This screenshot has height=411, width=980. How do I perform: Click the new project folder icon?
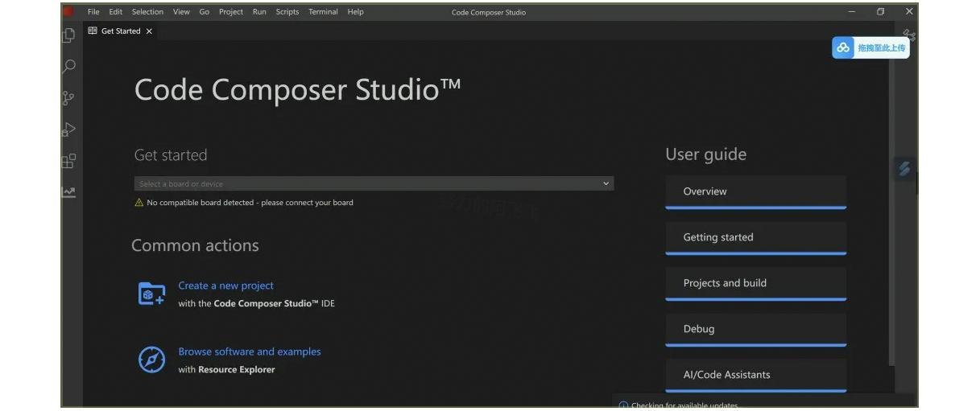pyautogui.click(x=151, y=294)
